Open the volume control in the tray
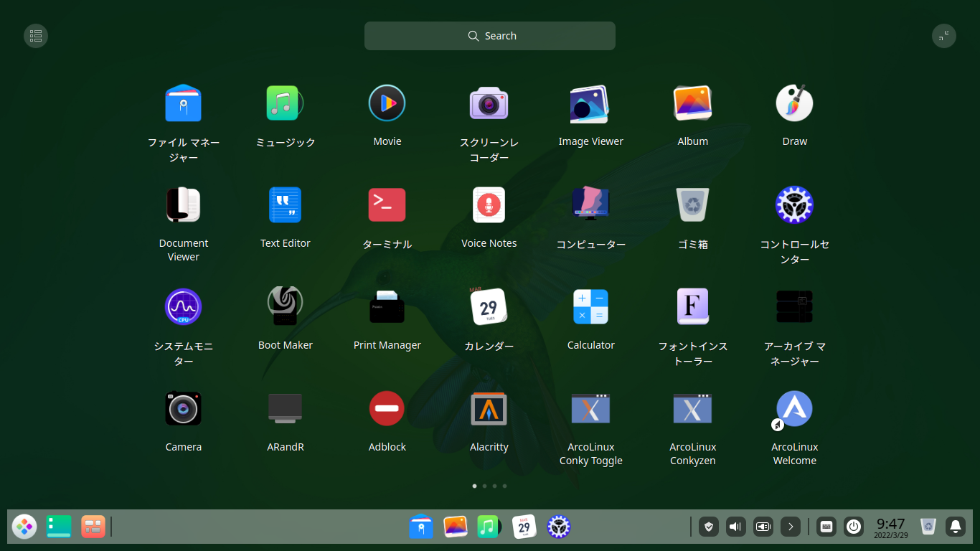The width and height of the screenshot is (980, 551). (x=736, y=527)
